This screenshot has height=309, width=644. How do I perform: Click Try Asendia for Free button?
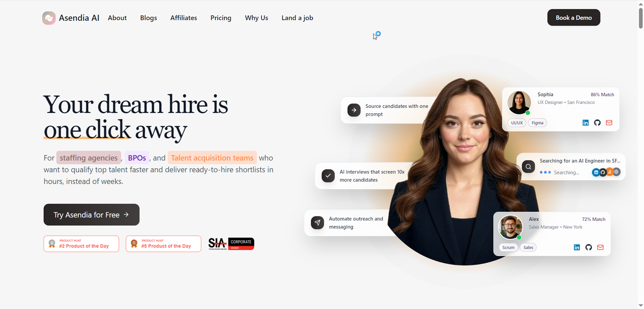click(x=92, y=215)
